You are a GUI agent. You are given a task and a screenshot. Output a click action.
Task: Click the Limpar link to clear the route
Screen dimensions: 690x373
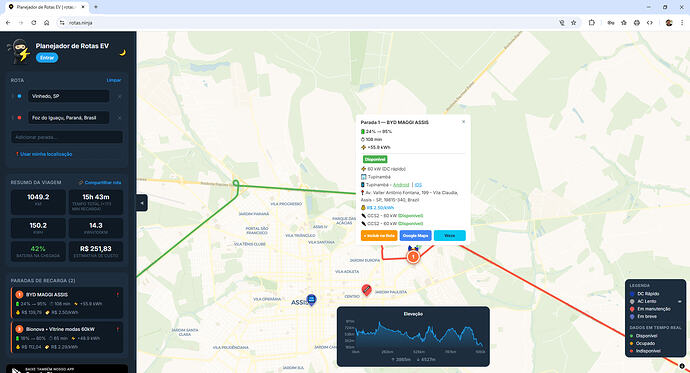114,80
